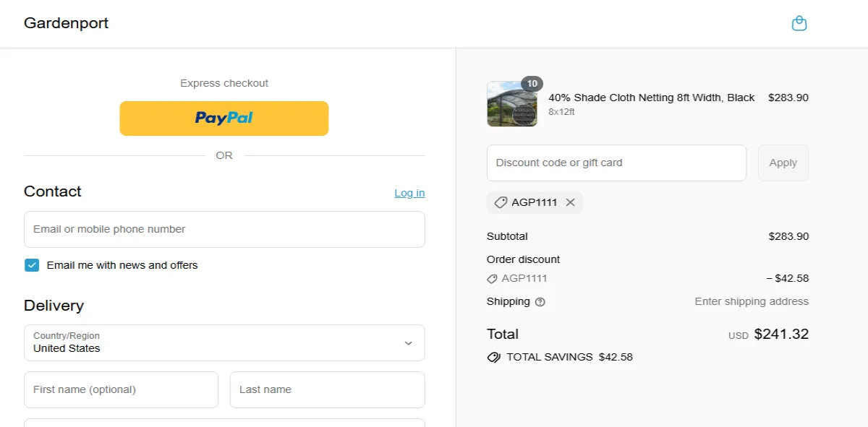Click the PayPal logo on the yellow button
Image resolution: width=868 pixels, height=427 pixels.
(224, 118)
